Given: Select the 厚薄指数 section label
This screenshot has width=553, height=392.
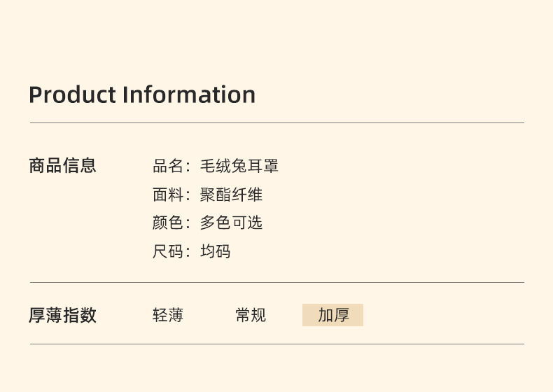Looking at the screenshot, I should point(62,315).
